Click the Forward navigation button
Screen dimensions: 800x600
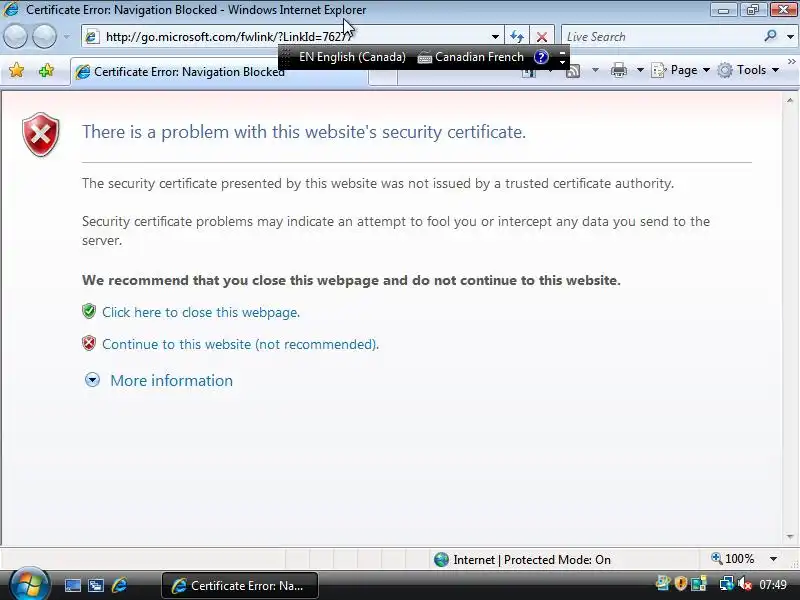45,36
